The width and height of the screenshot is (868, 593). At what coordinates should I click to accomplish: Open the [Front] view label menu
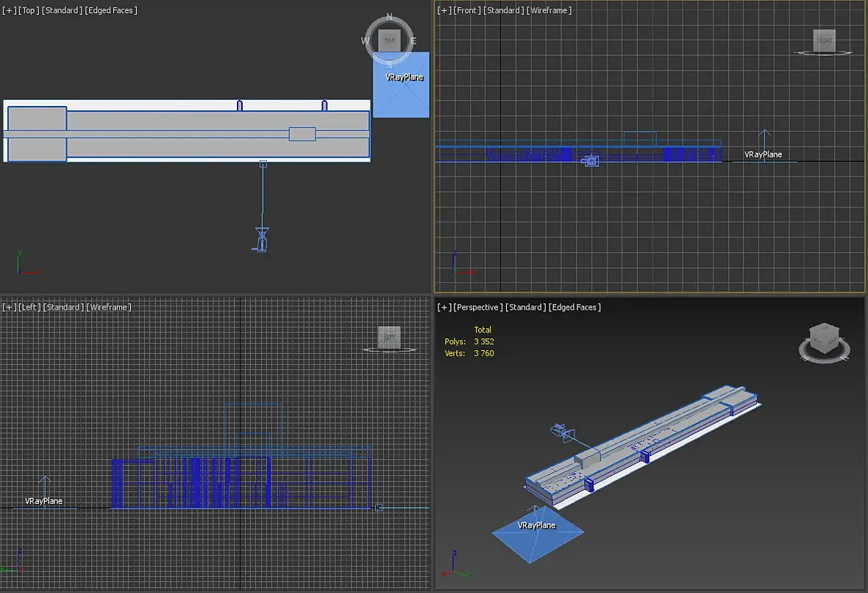[466, 10]
